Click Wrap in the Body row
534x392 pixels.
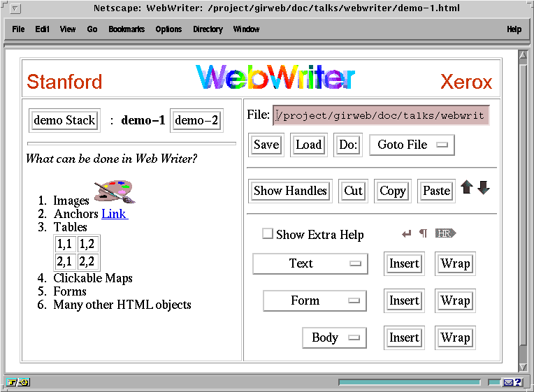click(x=455, y=338)
